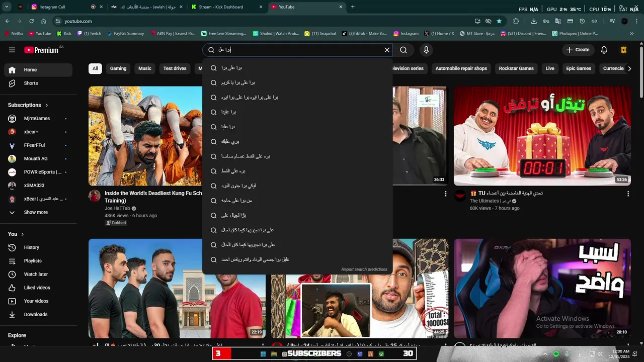Expand Show more subscriptions
The image size is (644, 362).
[38, 212]
